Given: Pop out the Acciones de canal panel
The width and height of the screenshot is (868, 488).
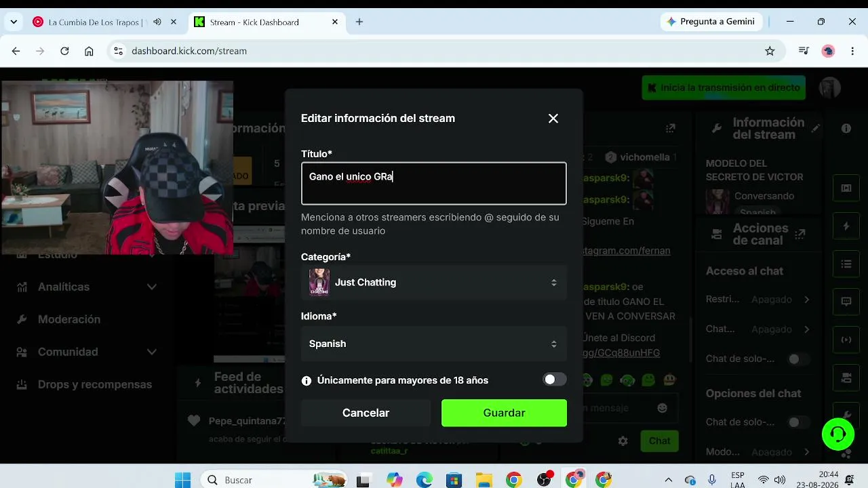Looking at the screenshot, I should [800, 234].
